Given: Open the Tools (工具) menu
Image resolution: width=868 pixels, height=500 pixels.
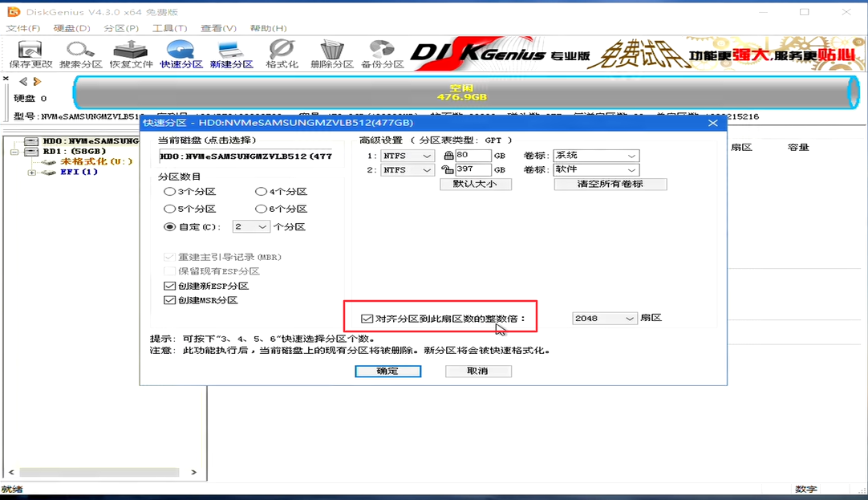Looking at the screenshot, I should pos(170,28).
